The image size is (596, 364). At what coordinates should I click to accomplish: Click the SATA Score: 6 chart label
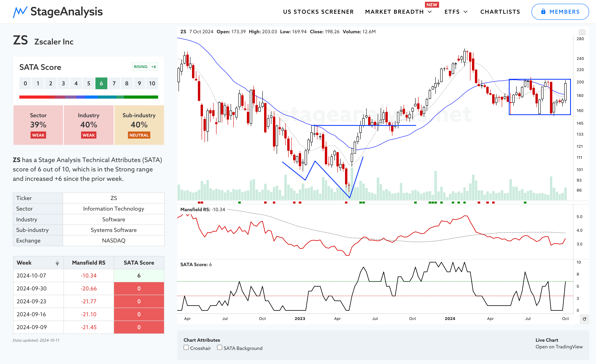point(196,264)
